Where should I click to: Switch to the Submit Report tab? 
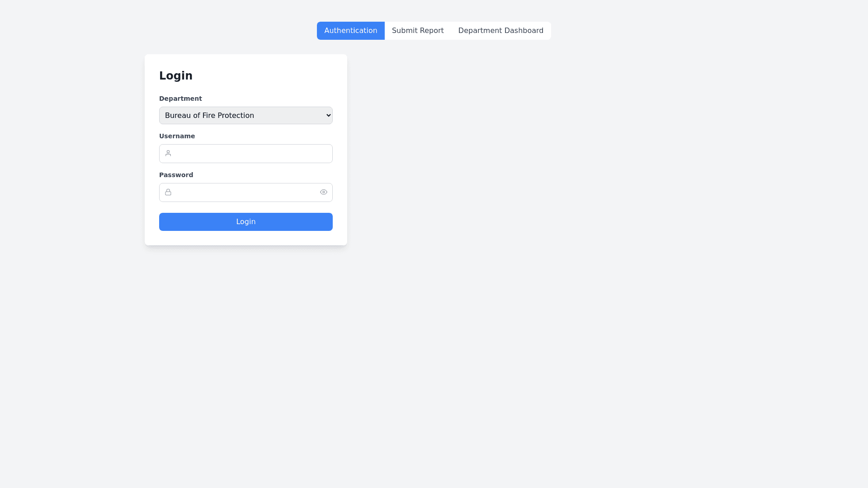click(x=418, y=31)
